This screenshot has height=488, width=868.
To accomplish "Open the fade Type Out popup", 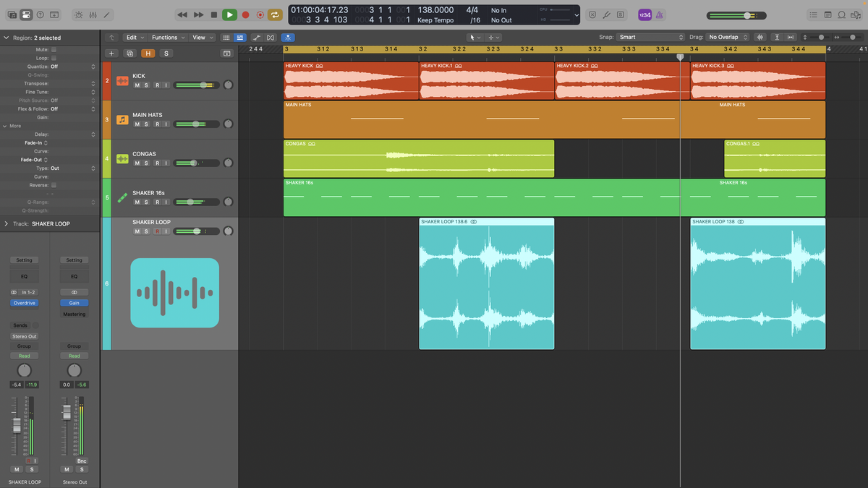I will point(72,168).
